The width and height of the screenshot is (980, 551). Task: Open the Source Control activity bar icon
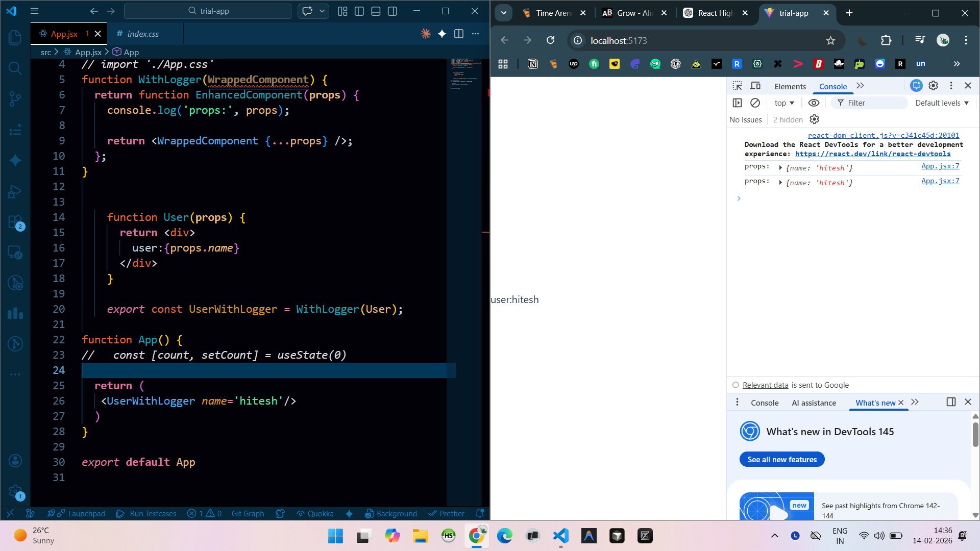pos(15,98)
